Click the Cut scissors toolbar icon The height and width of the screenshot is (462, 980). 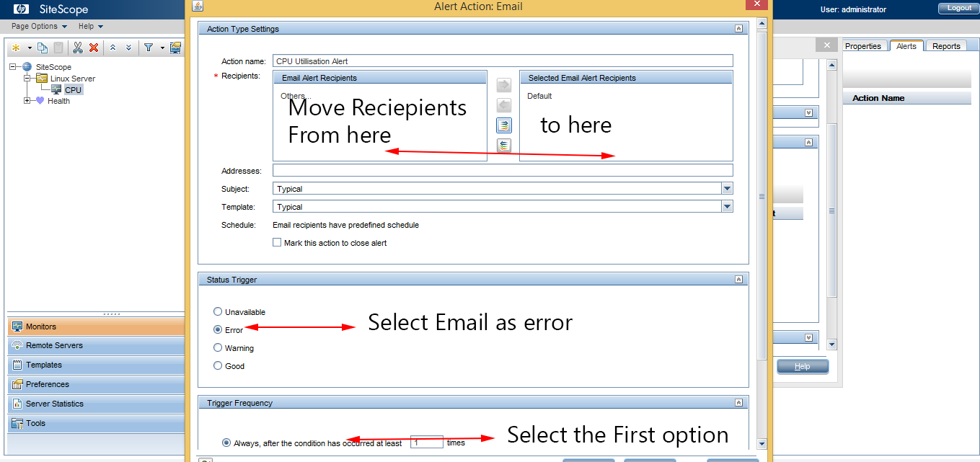click(x=78, y=48)
